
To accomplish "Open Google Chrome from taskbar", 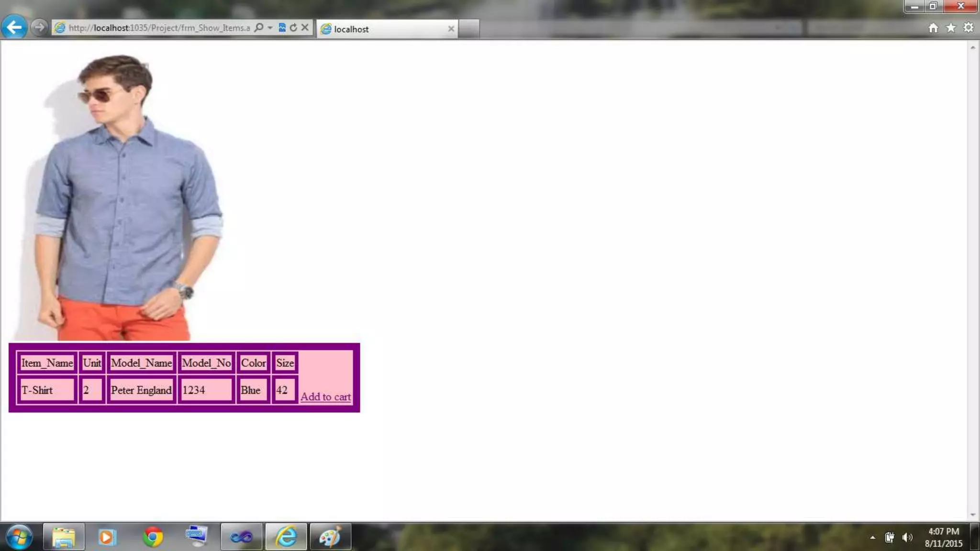I will (x=153, y=537).
